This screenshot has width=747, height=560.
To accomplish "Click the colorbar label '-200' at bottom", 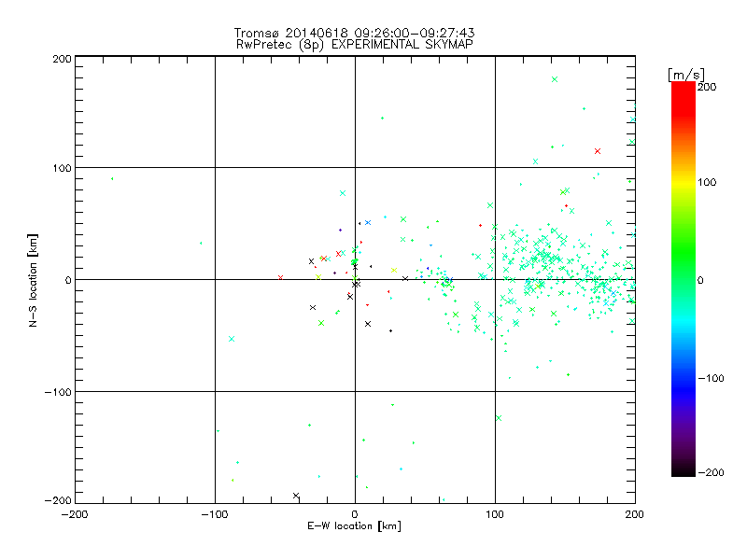I will click(x=711, y=472).
